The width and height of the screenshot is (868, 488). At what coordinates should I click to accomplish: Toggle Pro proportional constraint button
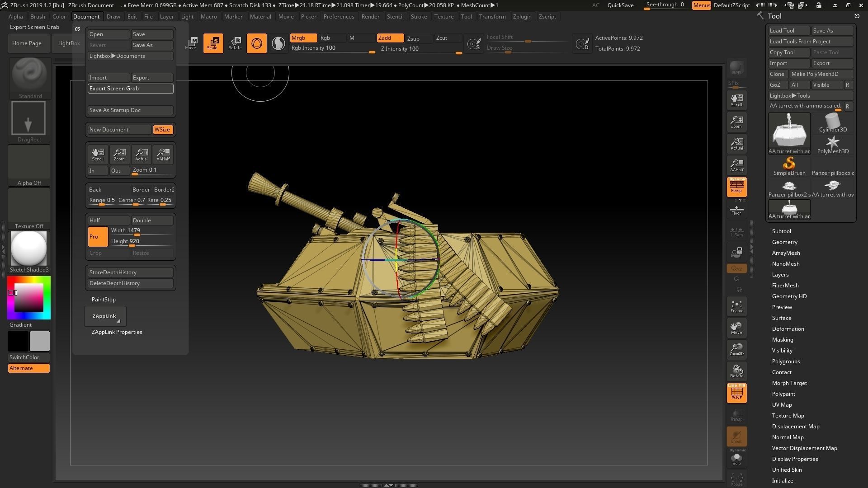(98, 237)
